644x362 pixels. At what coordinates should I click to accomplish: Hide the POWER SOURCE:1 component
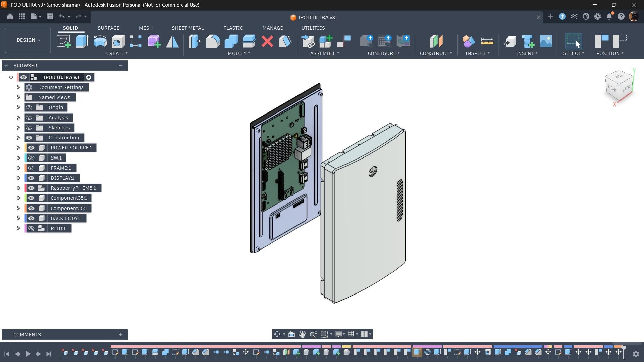tap(31, 148)
